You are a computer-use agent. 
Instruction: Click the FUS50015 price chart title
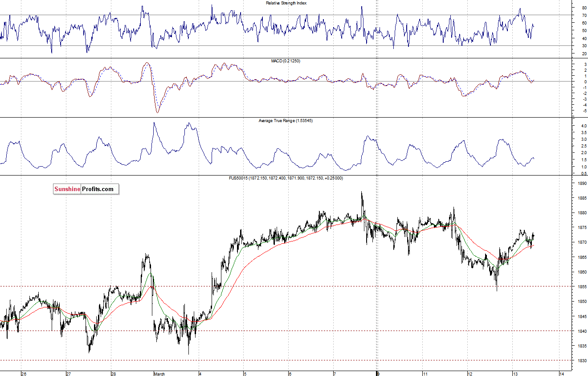286,178
